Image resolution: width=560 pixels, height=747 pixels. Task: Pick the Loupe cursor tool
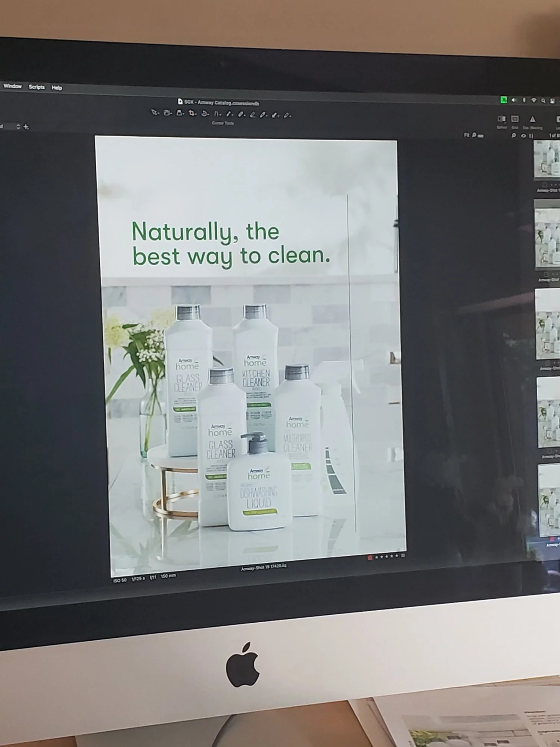click(x=179, y=113)
